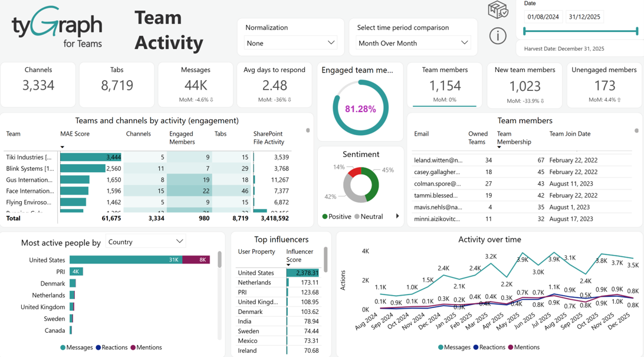
Task: Click the left date slider handle
Action: tap(524, 31)
